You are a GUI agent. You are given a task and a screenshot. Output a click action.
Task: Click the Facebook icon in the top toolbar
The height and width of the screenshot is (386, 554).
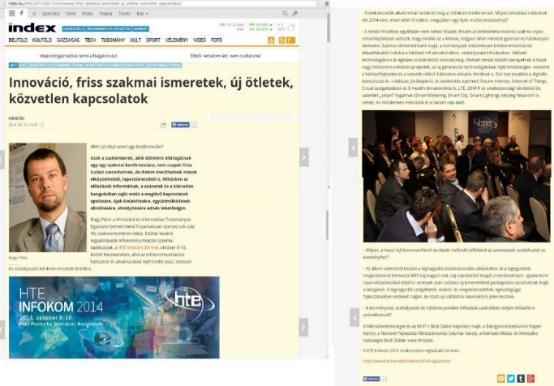point(22,13)
